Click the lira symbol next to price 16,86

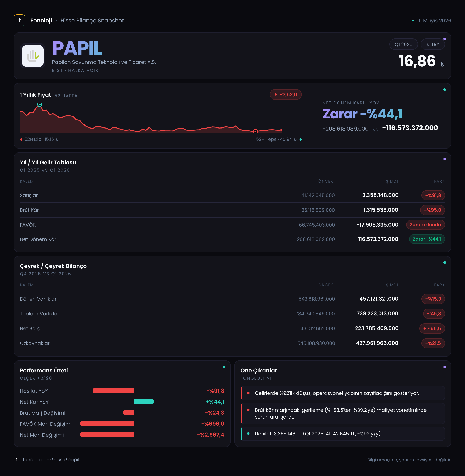pos(442,64)
